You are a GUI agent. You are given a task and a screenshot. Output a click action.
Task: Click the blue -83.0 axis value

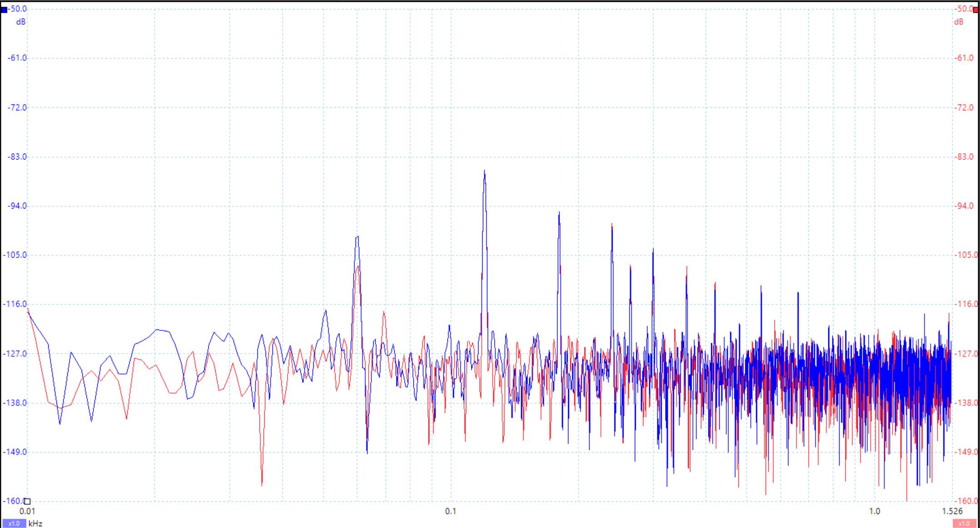17,157
